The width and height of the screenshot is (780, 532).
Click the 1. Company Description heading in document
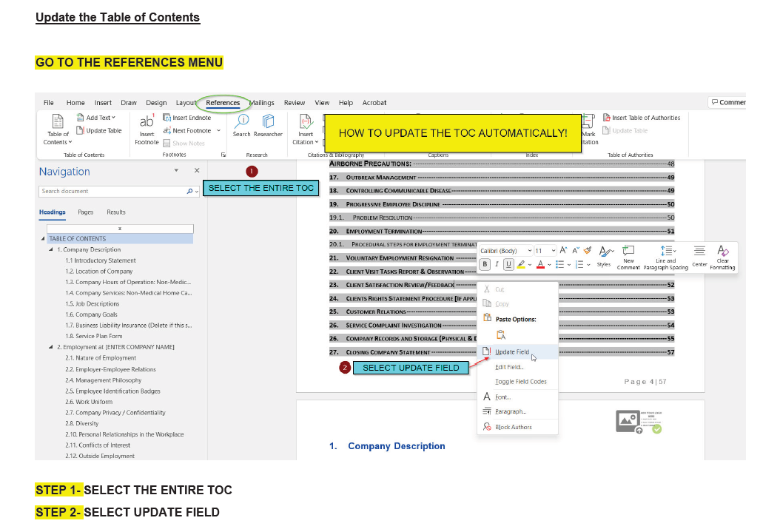(387, 446)
